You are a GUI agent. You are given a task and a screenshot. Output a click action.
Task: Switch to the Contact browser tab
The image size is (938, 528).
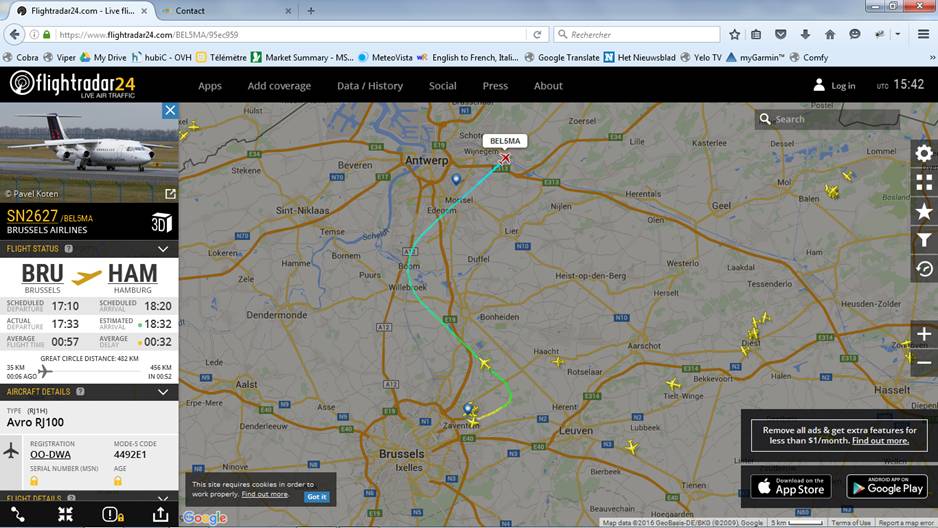[x=227, y=11]
